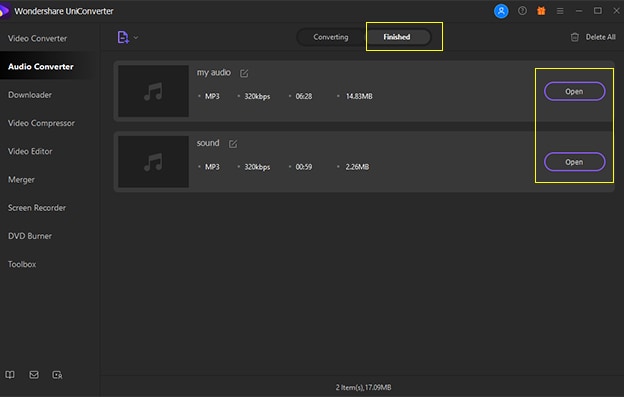Click the orange gift icon
The image size is (624, 397).
click(541, 11)
